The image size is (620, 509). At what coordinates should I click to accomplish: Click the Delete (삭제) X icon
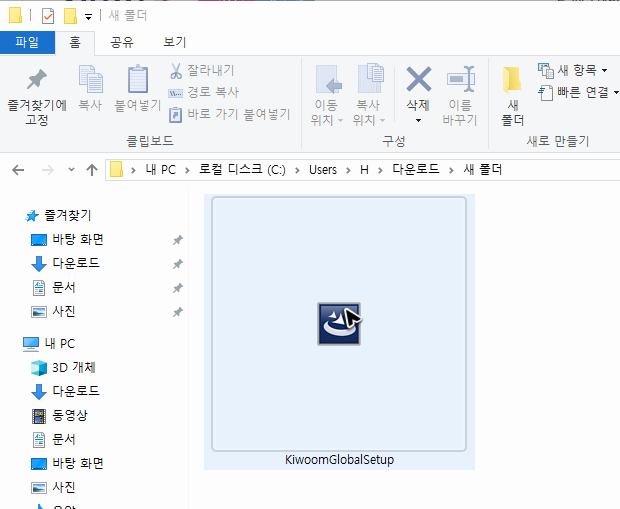pyautogui.click(x=419, y=79)
